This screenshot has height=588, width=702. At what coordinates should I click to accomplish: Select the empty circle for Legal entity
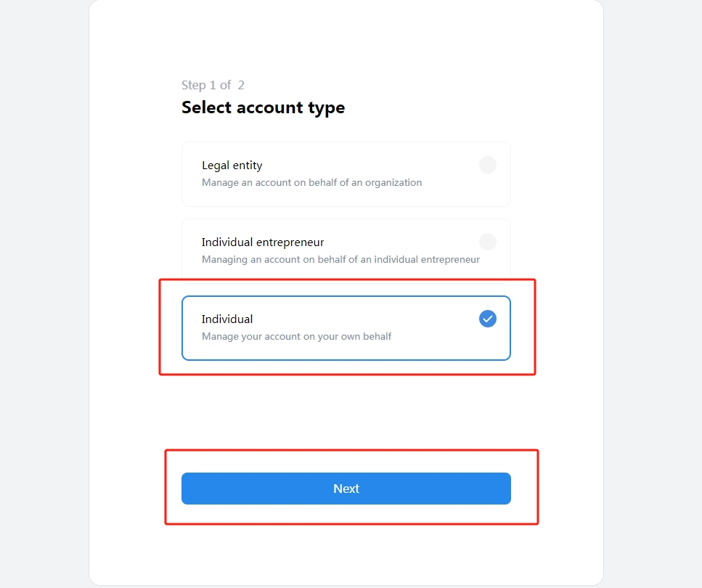(x=488, y=165)
